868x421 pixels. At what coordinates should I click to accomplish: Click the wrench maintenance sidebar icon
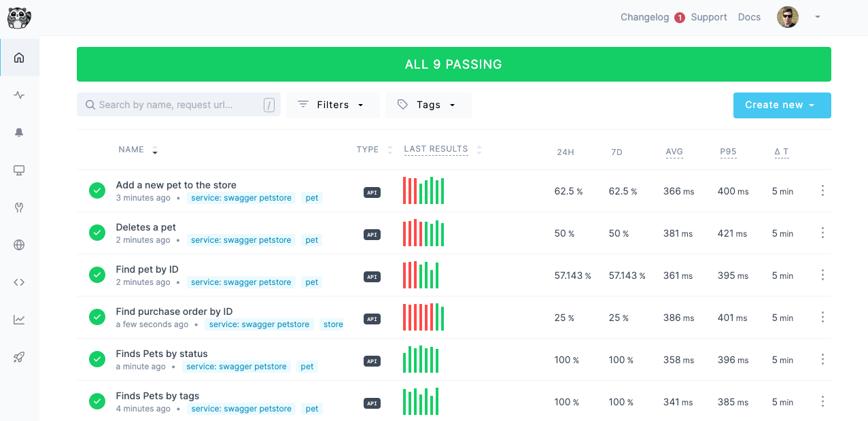pos(19,207)
